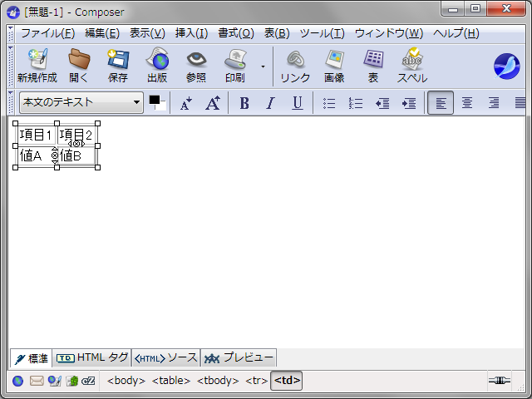
Task: Toggle italic formatting button
Action: pos(270,103)
